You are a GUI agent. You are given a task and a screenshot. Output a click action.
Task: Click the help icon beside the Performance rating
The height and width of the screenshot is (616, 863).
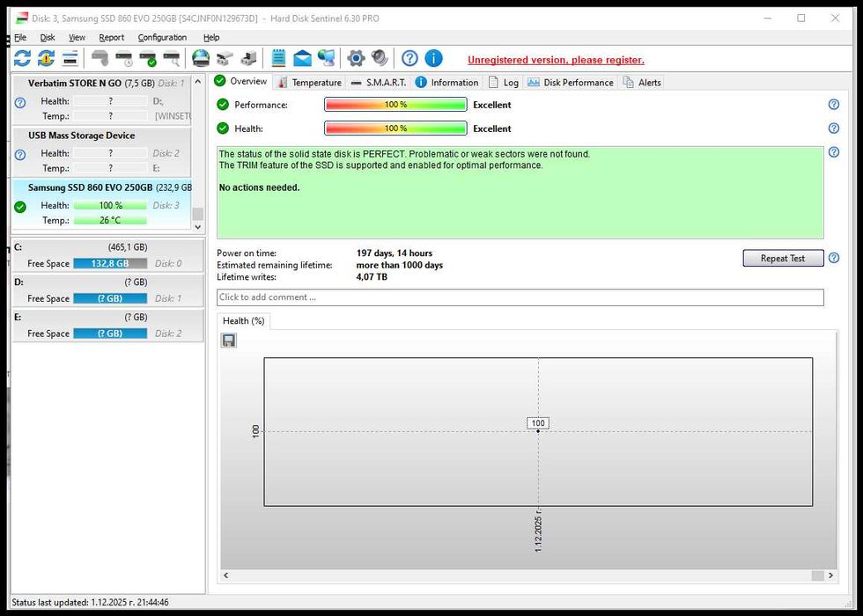tap(834, 105)
